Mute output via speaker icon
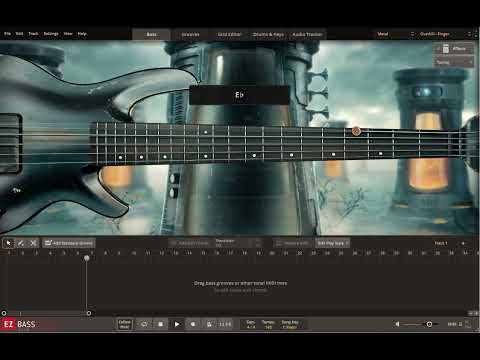Image resolution: width=480 pixels, height=360 pixels. tap(397, 324)
